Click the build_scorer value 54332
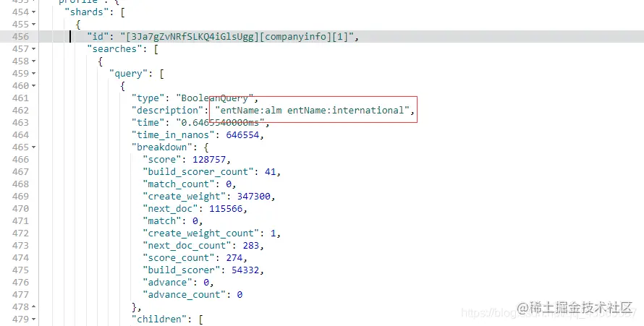The image size is (644, 326). (x=245, y=270)
